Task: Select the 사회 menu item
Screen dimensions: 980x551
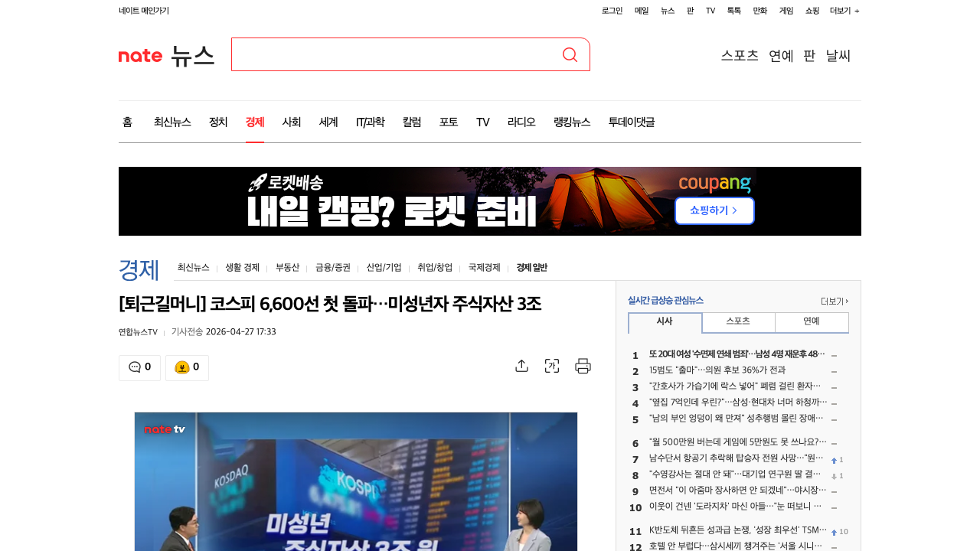Action: click(x=292, y=122)
